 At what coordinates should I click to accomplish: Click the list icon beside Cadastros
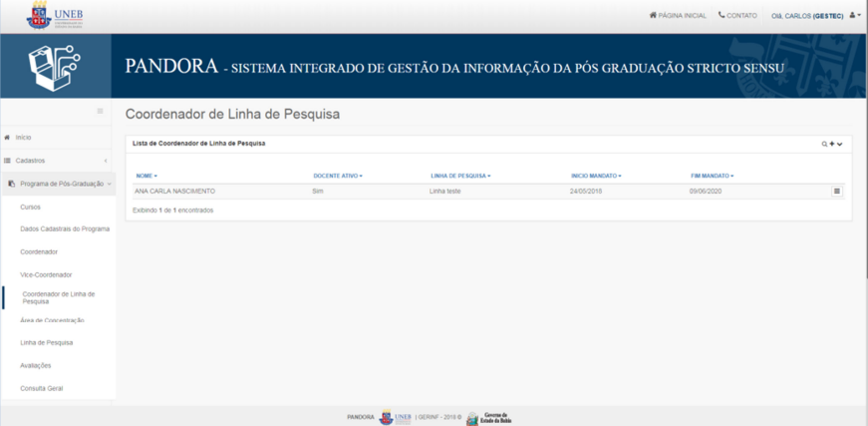(7, 161)
